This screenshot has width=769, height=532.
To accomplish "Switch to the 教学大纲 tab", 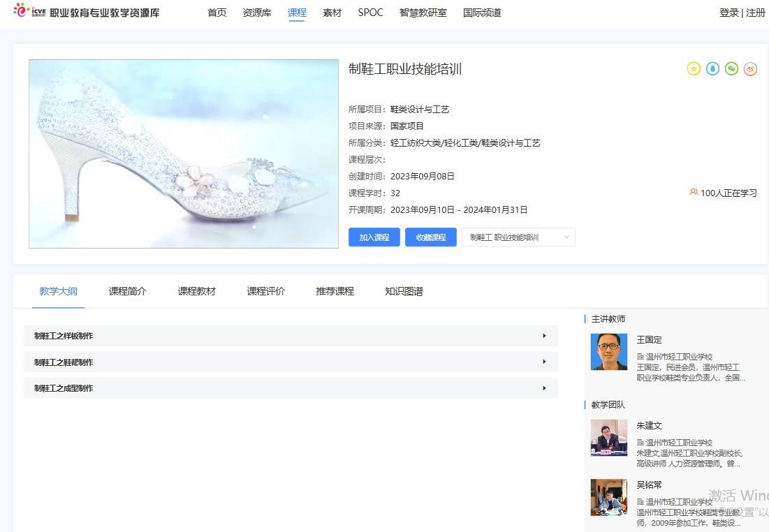I will 59,291.
